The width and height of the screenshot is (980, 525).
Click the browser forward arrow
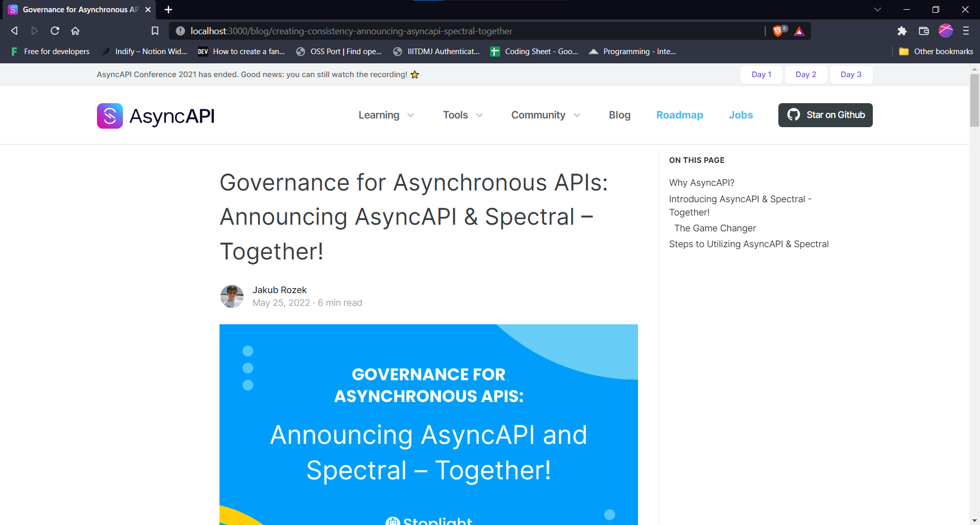pos(34,31)
